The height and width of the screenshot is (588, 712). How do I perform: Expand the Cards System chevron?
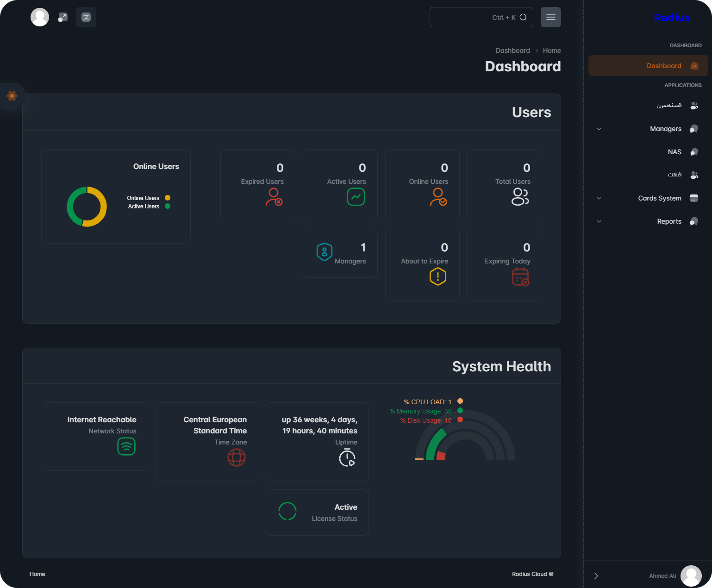click(x=599, y=198)
